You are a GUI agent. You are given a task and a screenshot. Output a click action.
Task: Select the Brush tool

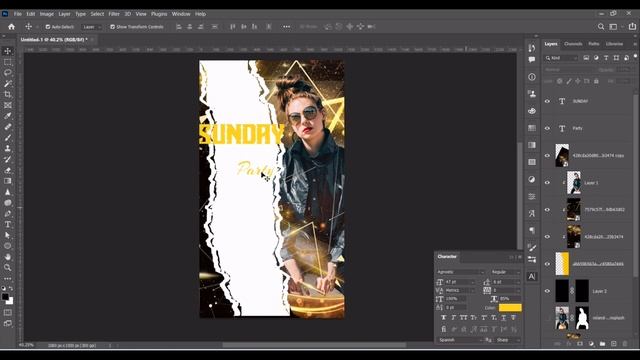tap(8, 138)
